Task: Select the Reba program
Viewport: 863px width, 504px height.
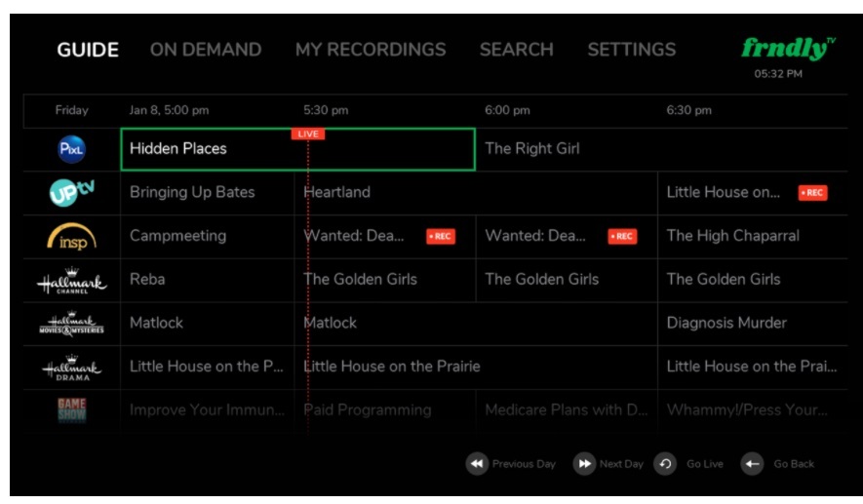Action: tap(207, 280)
